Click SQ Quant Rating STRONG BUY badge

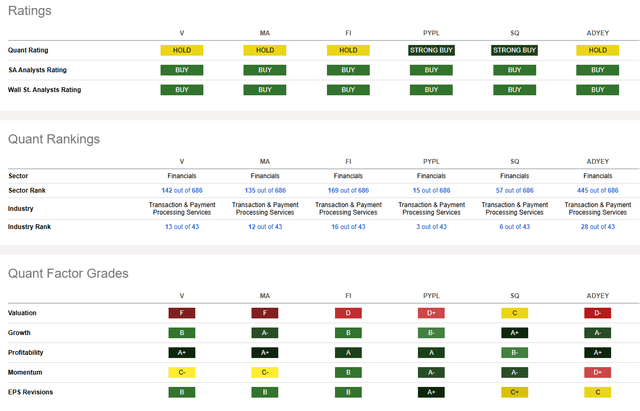514,50
